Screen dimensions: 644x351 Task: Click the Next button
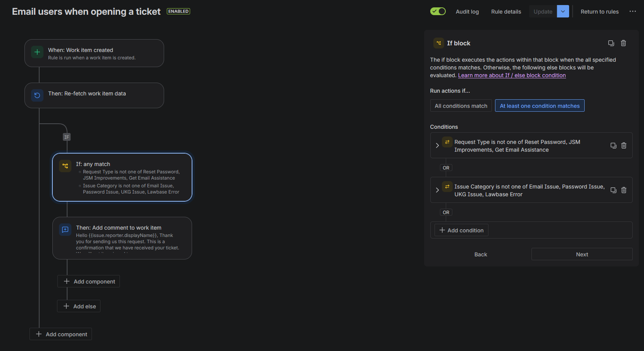(582, 254)
